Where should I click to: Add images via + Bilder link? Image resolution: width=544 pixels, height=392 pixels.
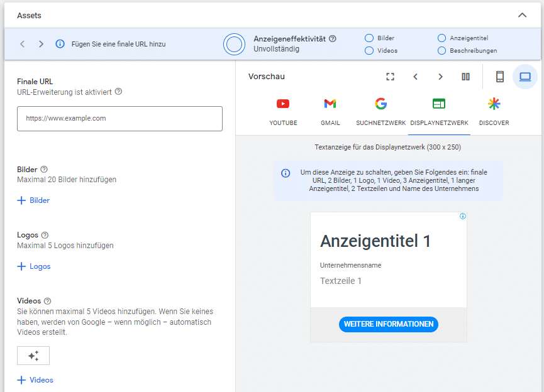point(33,200)
